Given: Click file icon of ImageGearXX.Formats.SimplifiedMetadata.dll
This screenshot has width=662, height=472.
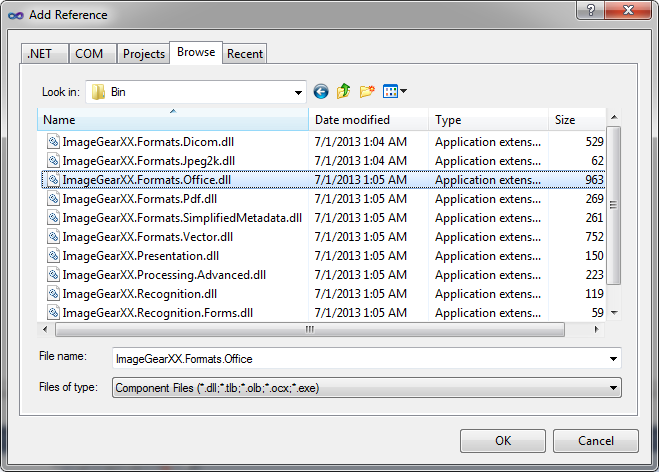Looking at the screenshot, I should pos(53,217).
